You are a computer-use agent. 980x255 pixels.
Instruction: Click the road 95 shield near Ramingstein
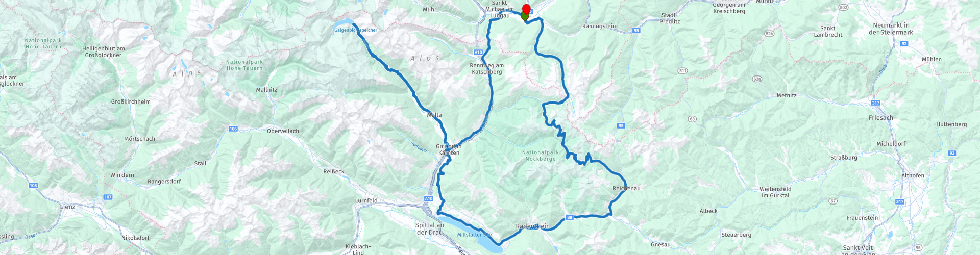pos(636,31)
